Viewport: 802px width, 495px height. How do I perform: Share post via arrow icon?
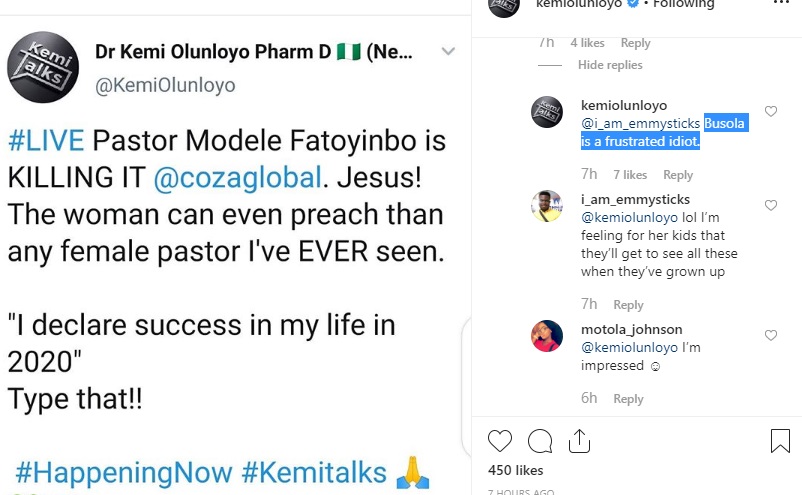[579, 440]
